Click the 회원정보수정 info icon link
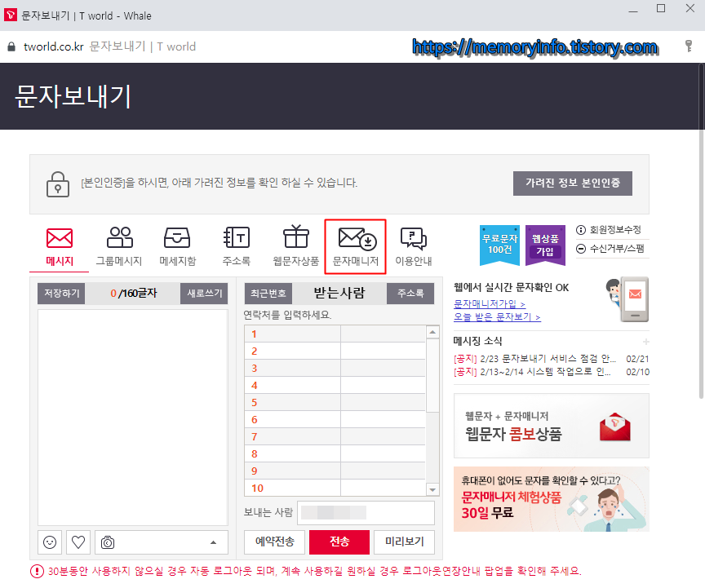 click(x=609, y=230)
